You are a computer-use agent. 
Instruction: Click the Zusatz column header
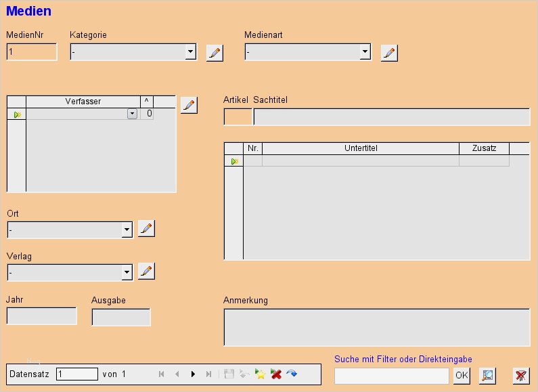[484, 148]
